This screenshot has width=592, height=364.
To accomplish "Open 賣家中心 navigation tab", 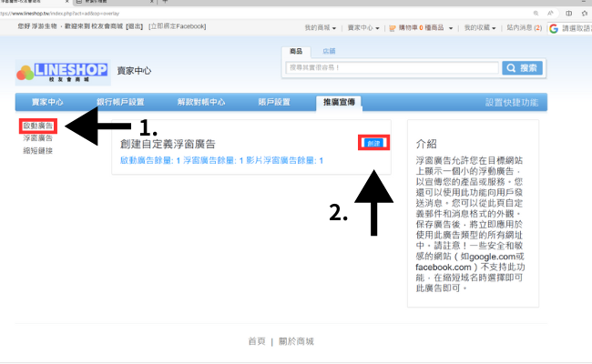I will (x=47, y=102).
